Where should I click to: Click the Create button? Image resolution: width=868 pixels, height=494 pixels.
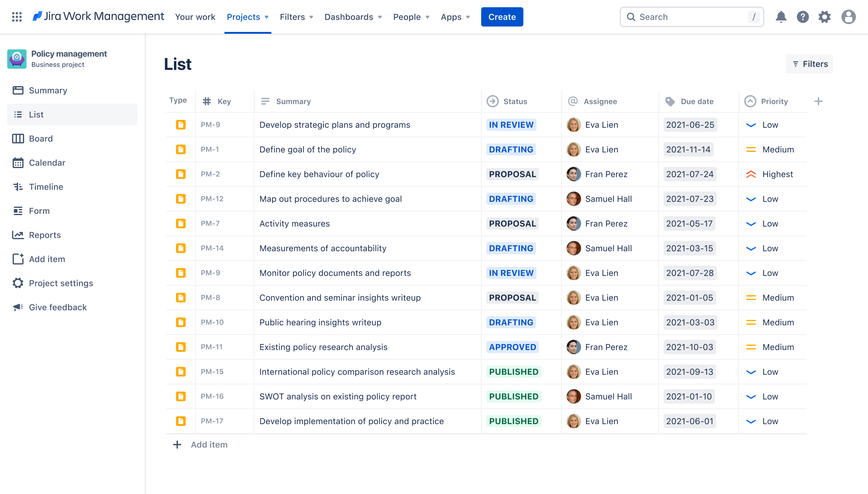point(502,16)
